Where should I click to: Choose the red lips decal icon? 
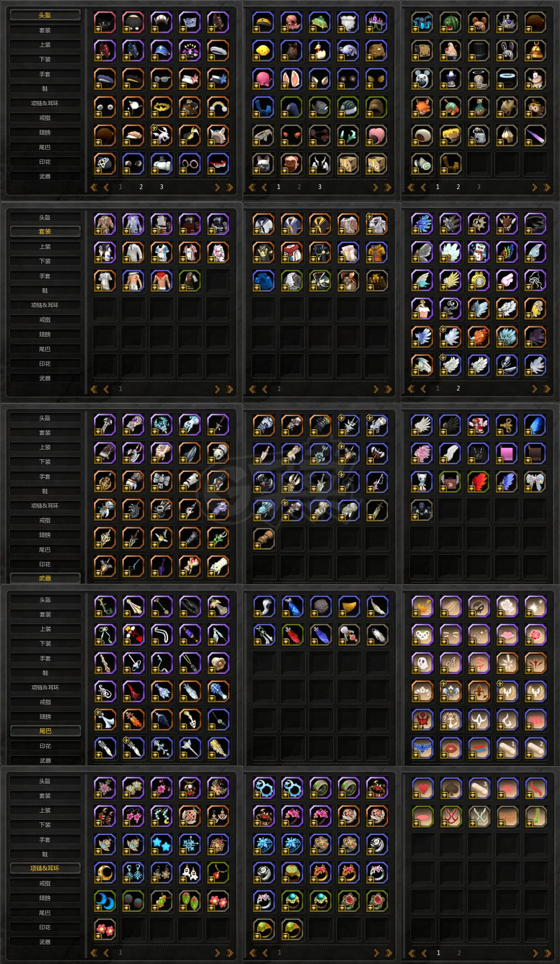[451, 748]
